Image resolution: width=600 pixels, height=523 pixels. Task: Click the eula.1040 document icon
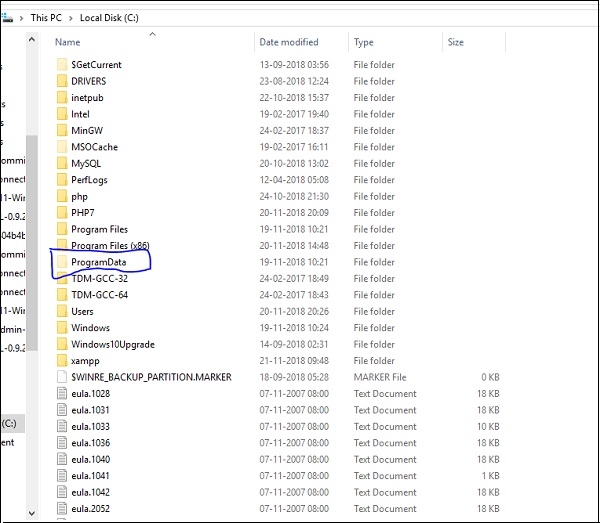tap(62, 459)
